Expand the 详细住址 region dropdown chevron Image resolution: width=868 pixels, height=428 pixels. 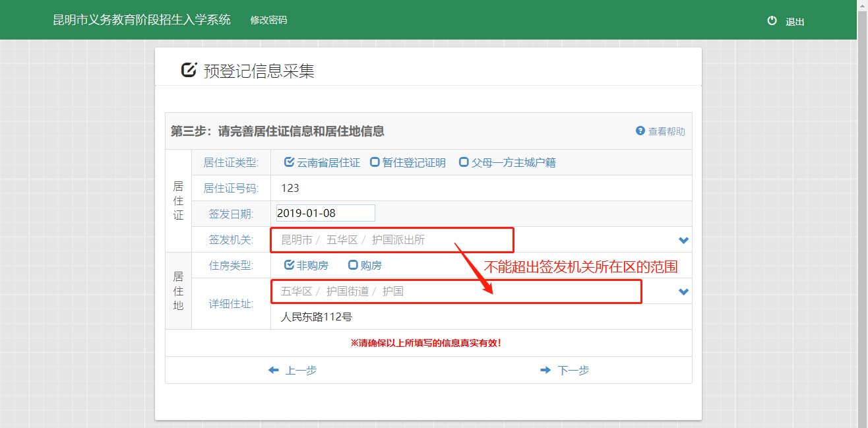[684, 291]
